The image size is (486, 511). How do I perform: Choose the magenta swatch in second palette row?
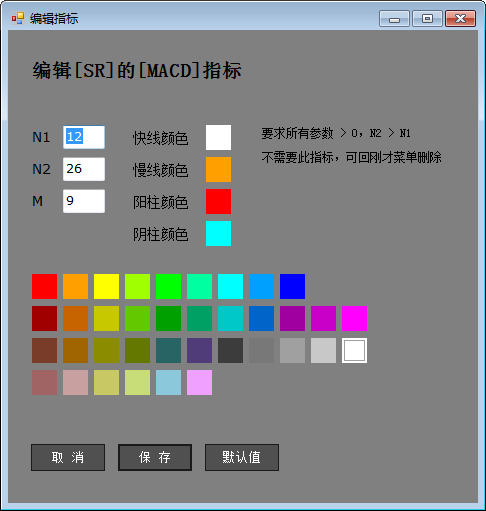pyautogui.click(x=354, y=318)
